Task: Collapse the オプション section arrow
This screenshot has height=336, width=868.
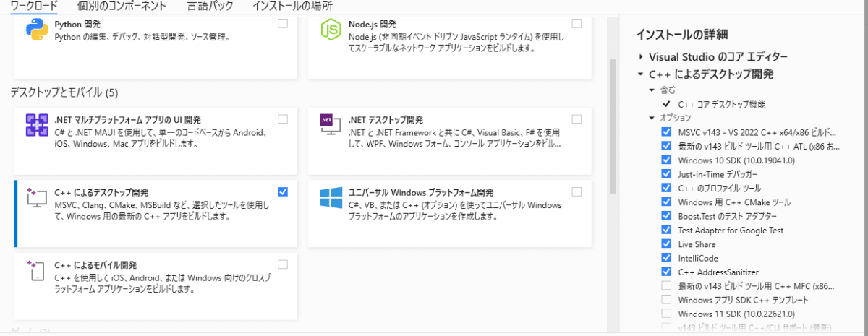Action: coord(652,118)
